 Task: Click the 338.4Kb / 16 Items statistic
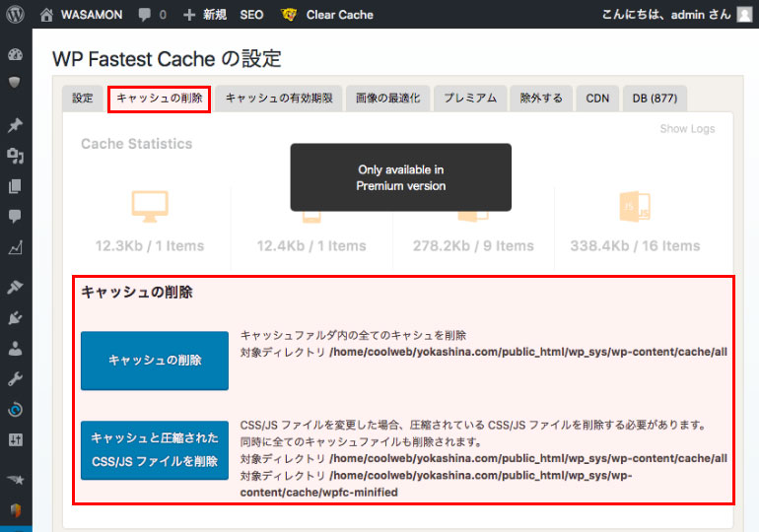pos(635,246)
